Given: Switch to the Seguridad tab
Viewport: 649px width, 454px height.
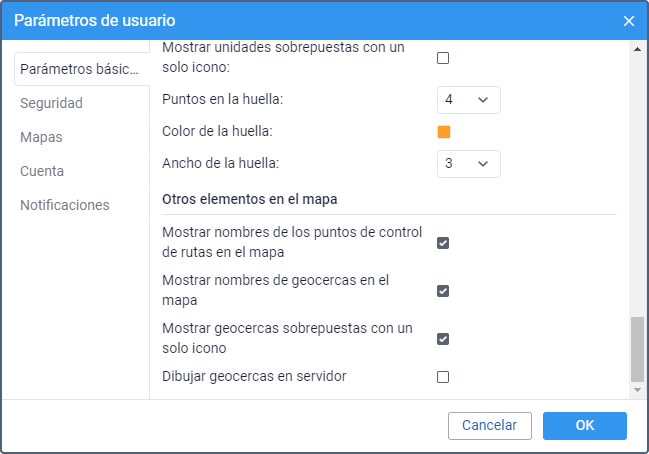Looking at the screenshot, I should click(51, 103).
